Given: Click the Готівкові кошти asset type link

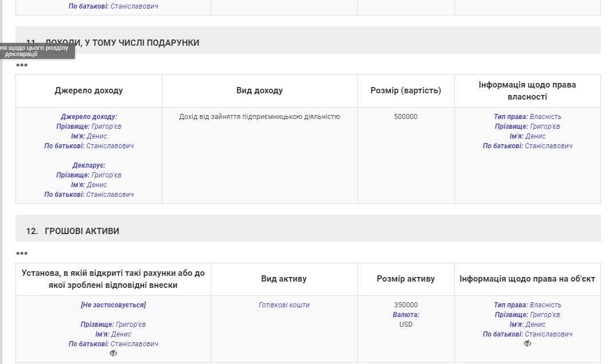Looking at the screenshot, I should (284, 305).
